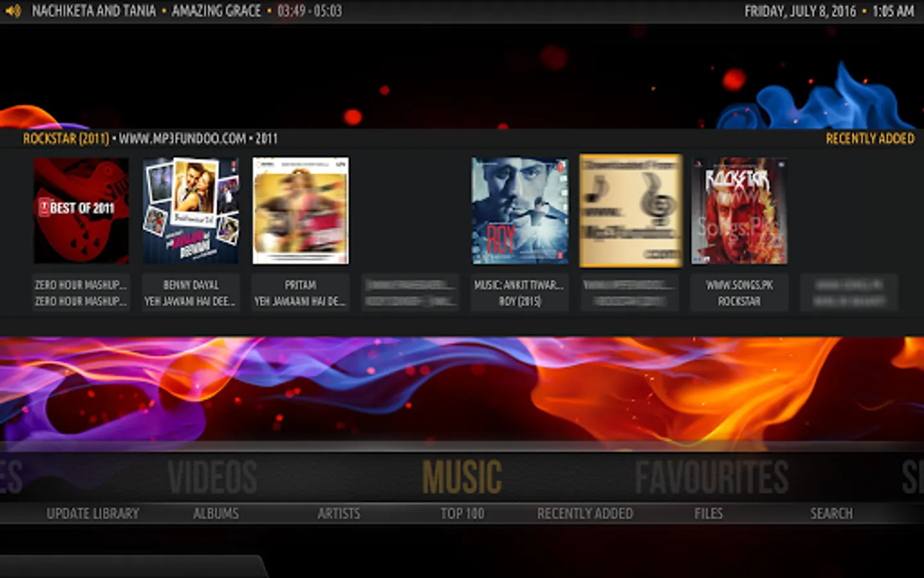Open the Files submenu item
924x578 pixels.
coord(708,514)
